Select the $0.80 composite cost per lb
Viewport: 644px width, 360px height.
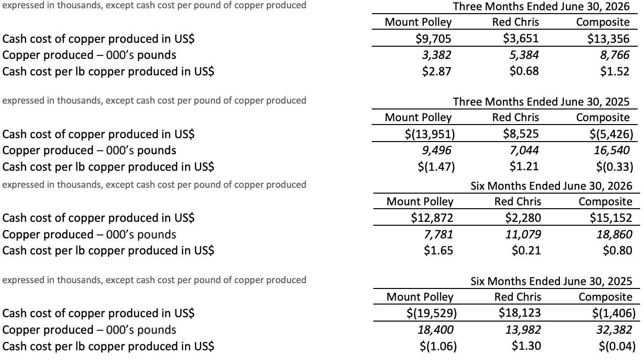click(x=617, y=251)
